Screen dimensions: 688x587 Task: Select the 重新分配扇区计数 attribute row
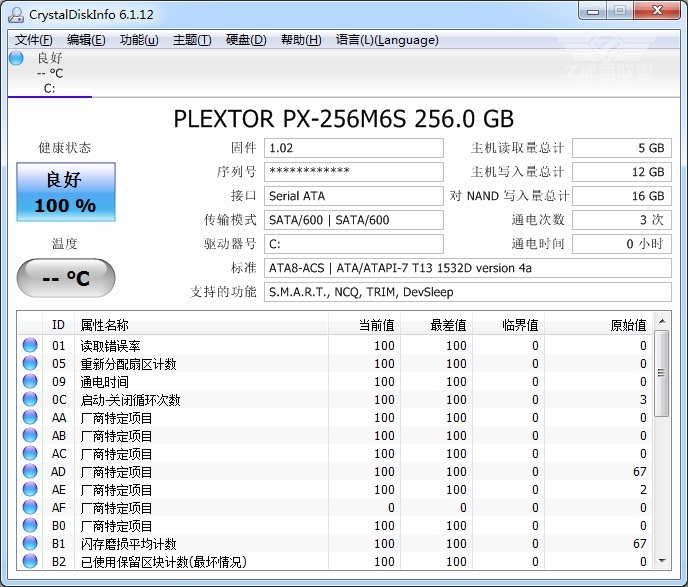(x=335, y=363)
